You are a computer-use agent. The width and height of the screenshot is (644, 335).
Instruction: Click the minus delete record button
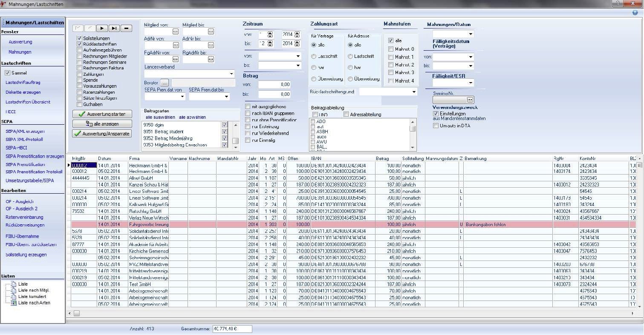[x=126, y=29]
